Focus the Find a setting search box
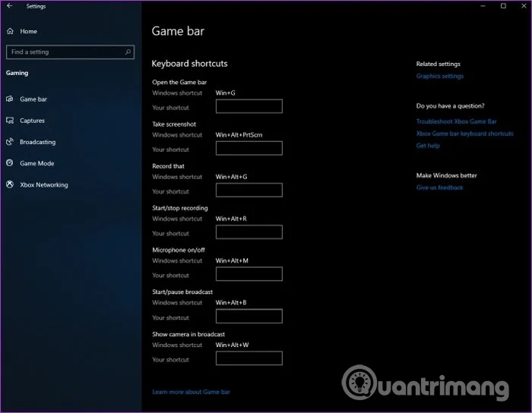 [x=70, y=52]
